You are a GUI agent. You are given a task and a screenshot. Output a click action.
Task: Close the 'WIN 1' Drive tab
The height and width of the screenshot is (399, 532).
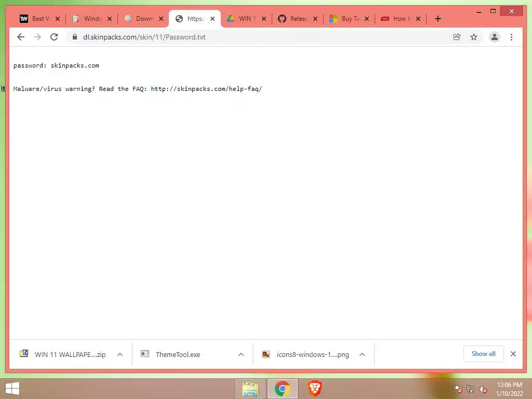point(264,19)
